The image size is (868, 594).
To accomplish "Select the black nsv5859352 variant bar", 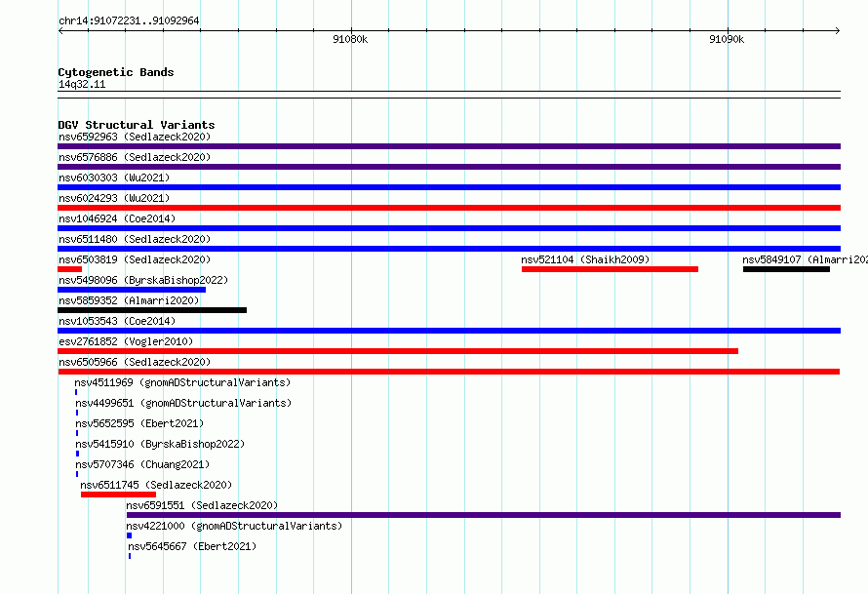I will pyautogui.click(x=152, y=310).
